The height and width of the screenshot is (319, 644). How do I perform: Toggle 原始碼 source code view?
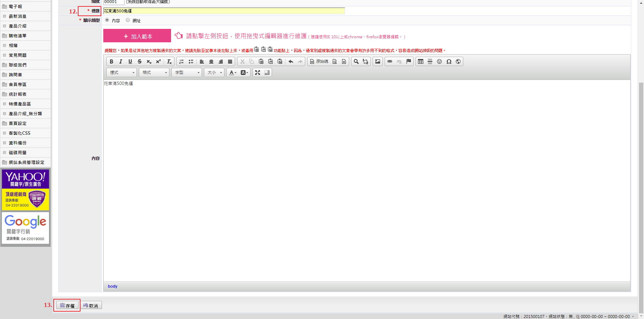(319, 61)
